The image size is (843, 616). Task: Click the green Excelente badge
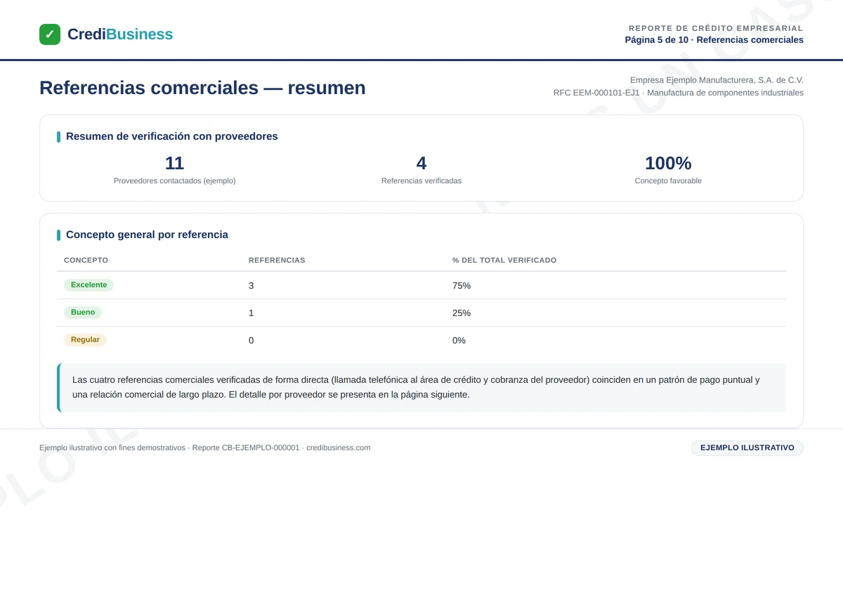(x=89, y=285)
